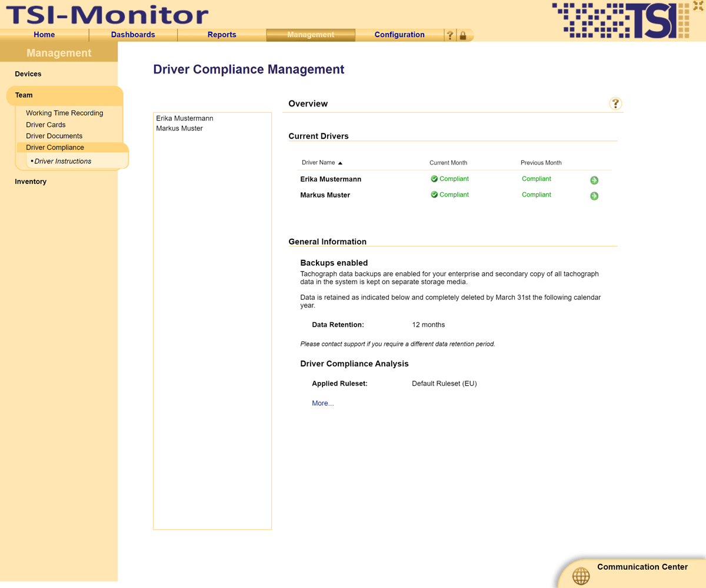The image size is (706, 588).
Task: Open Overview help question mark icon
Action: 615,103
